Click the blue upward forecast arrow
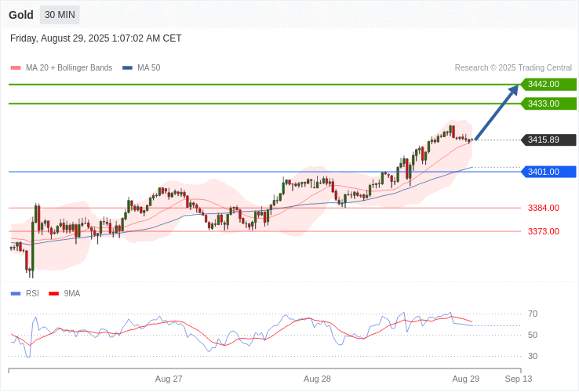 tap(497, 112)
